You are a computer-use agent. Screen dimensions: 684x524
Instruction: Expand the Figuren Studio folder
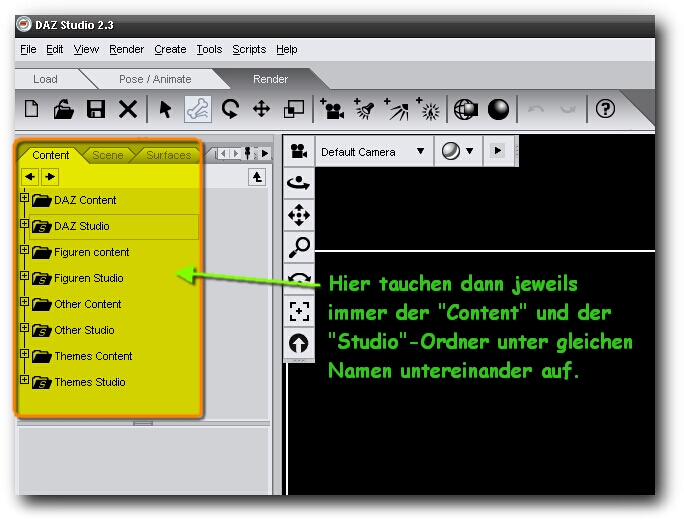pos(24,276)
